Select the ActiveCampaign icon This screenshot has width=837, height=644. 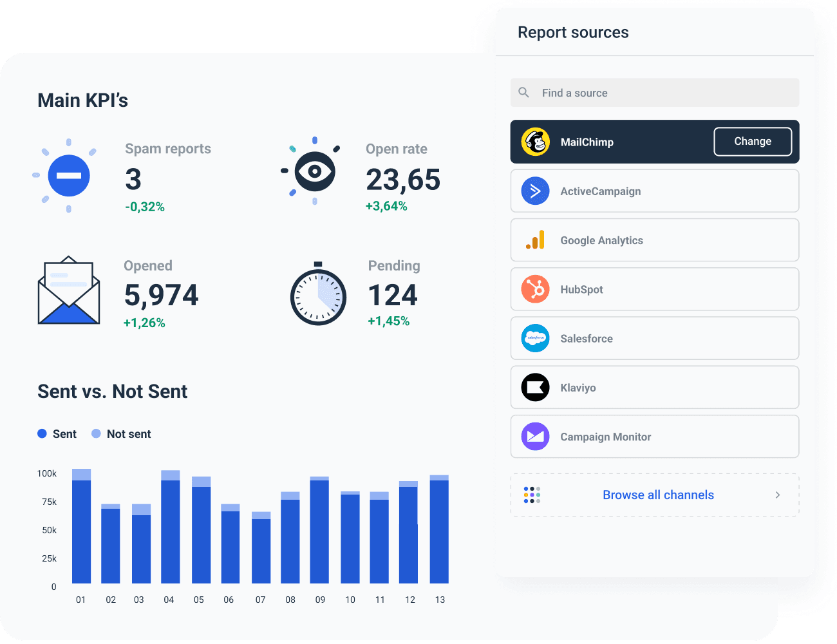535,191
